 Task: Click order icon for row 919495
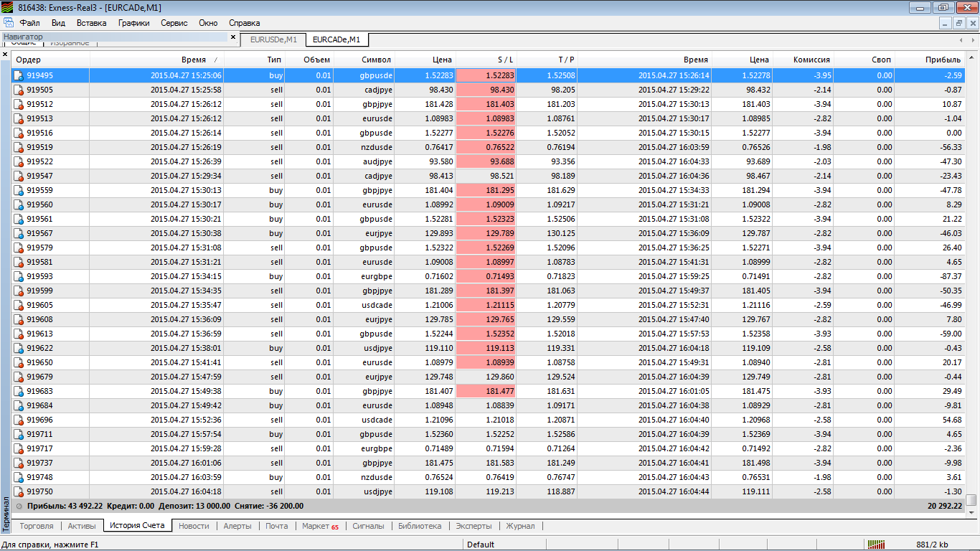click(x=19, y=75)
